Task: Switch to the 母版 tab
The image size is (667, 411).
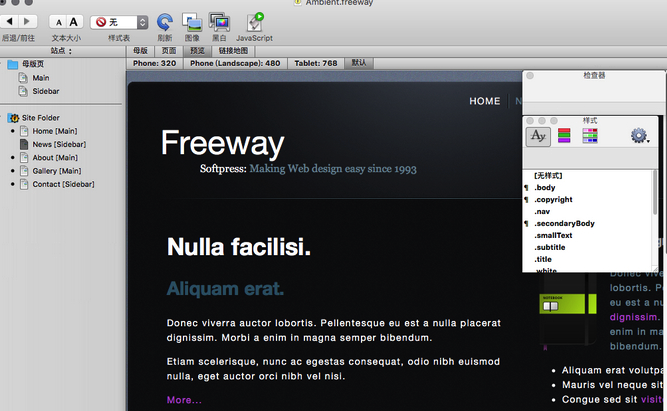Action: point(140,51)
